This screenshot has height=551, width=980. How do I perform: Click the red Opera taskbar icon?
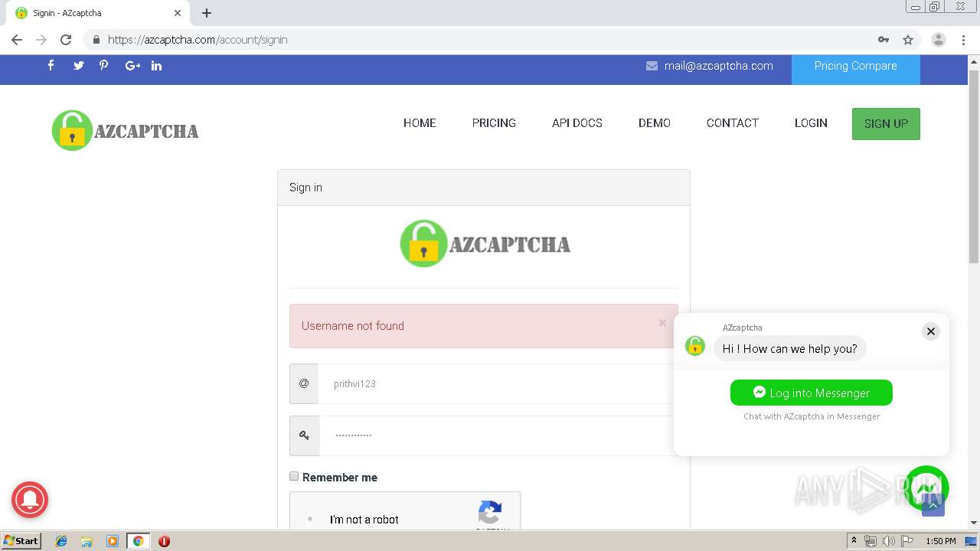164,541
